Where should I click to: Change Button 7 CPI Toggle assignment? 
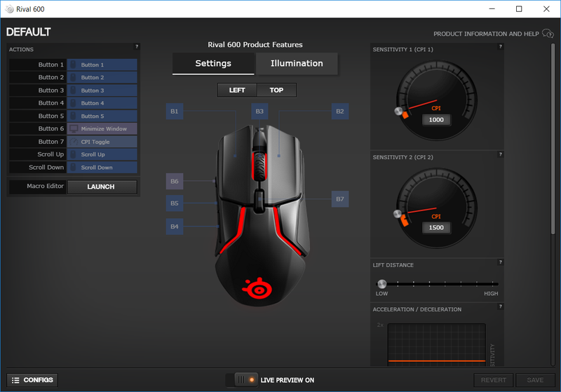point(102,142)
